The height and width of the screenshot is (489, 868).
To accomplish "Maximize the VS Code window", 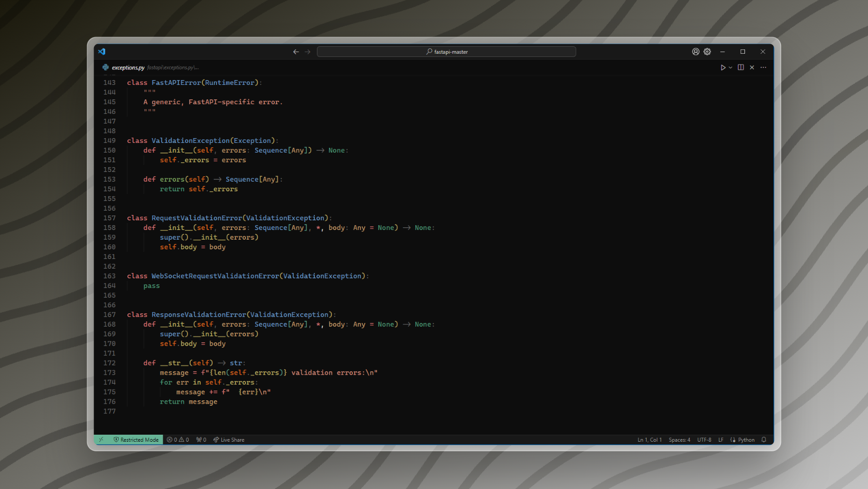I will 743,52.
